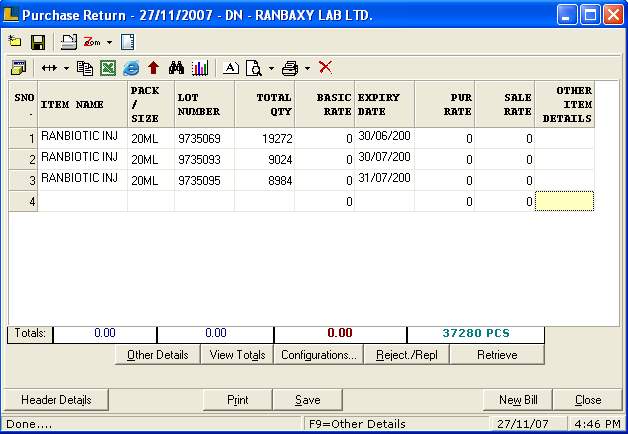Click total quantity 9024 cell

point(265,160)
